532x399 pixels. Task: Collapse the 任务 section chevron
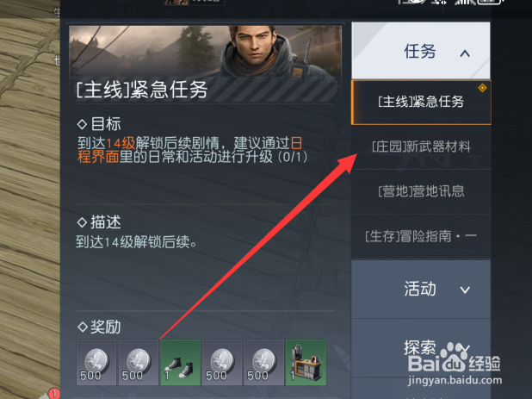[465, 53]
